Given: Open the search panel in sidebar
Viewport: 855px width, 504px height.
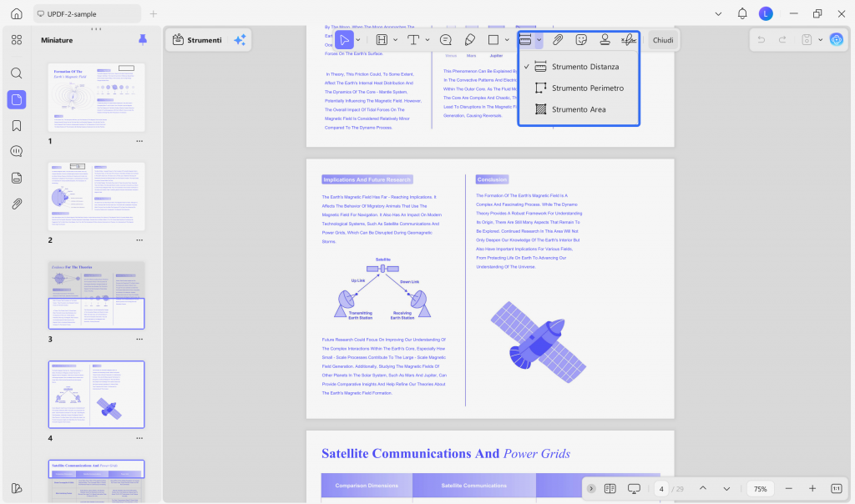Looking at the screenshot, I should point(17,73).
